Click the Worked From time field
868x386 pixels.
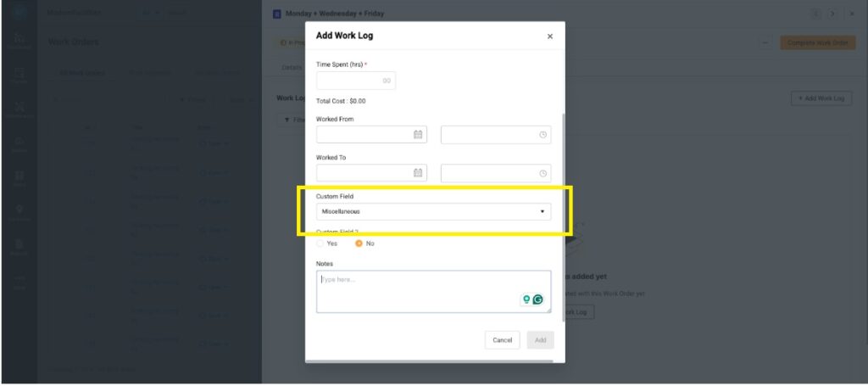[495, 135]
